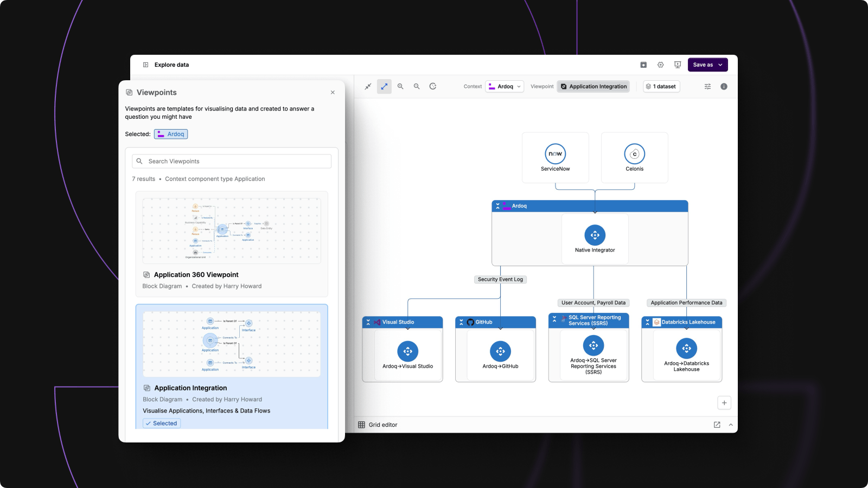Click the gear settings icon
This screenshot has width=868, height=488.
pyautogui.click(x=661, y=65)
